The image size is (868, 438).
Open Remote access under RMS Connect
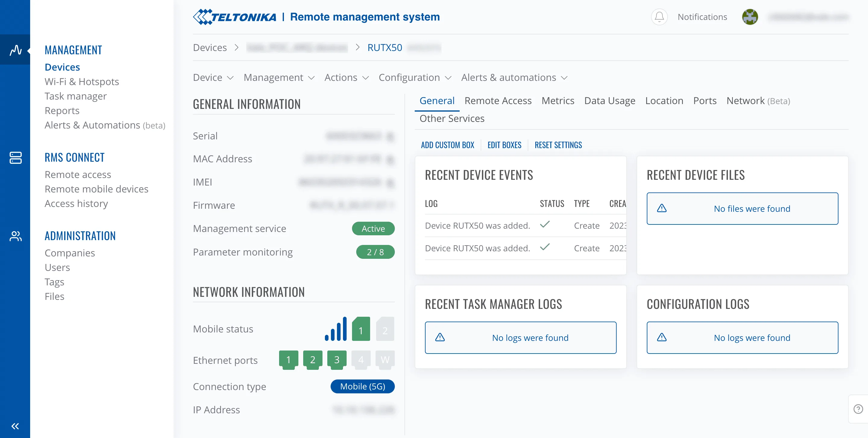(78, 175)
